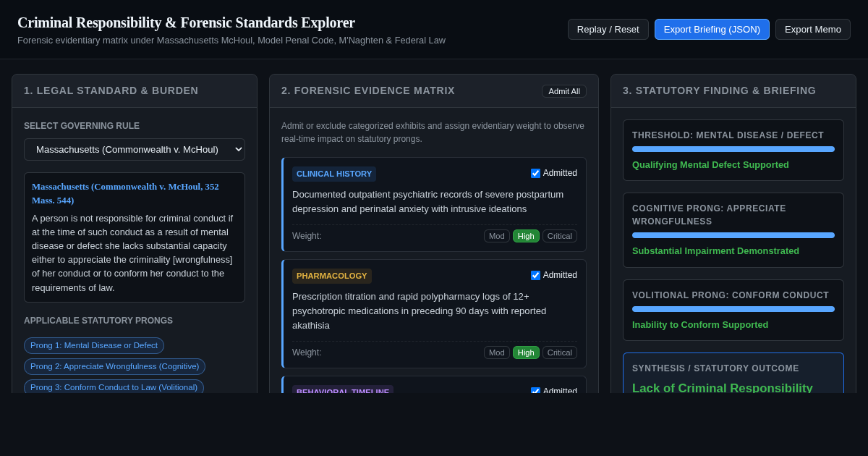Click the 'Select Governing Rule' label

coord(82,126)
